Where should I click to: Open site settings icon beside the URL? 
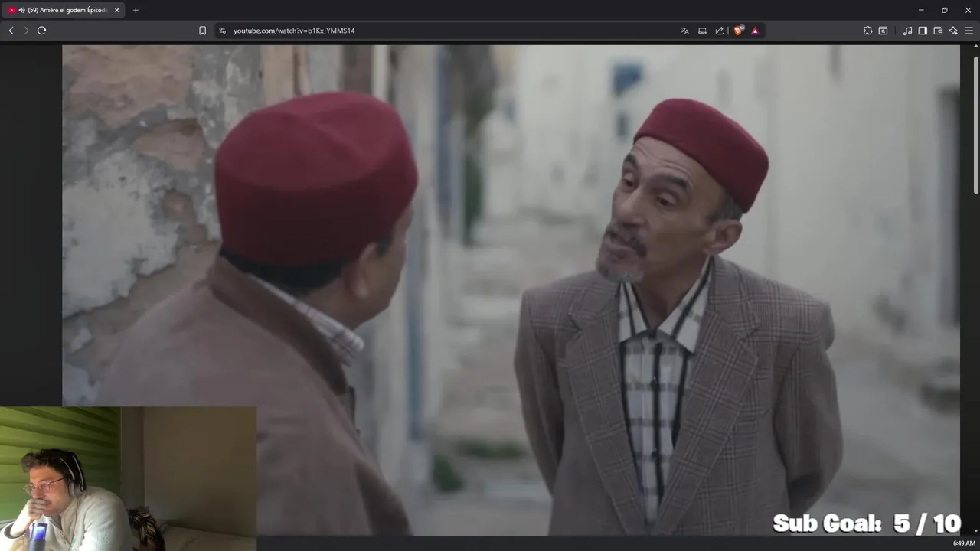(x=222, y=31)
